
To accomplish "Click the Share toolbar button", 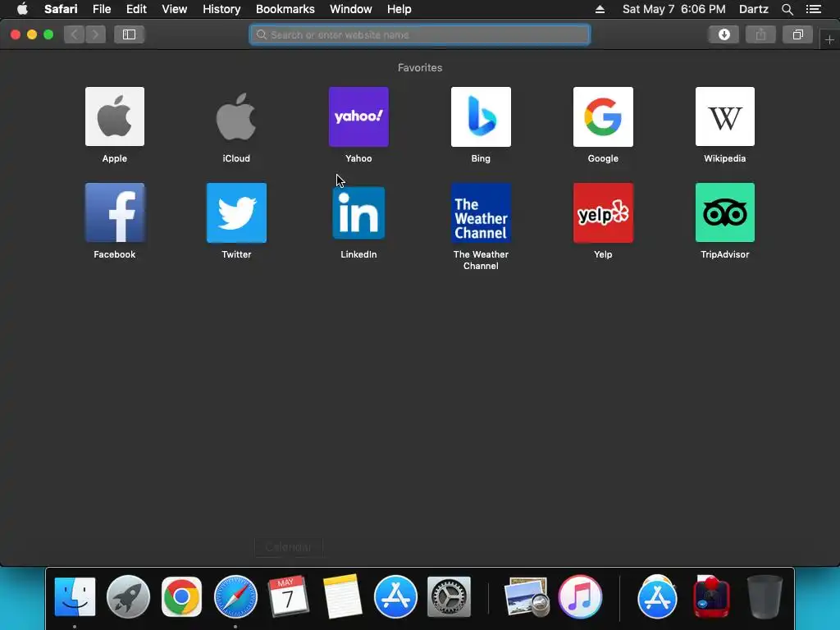I will click(x=760, y=34).
